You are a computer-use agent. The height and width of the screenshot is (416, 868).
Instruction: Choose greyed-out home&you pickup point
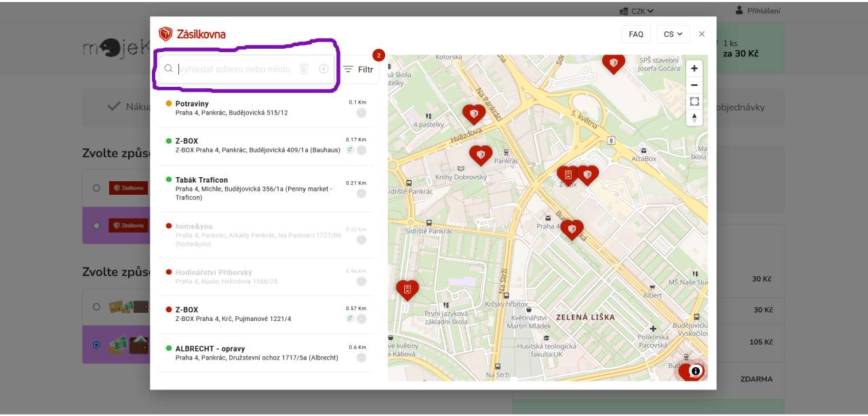[266, 235]
